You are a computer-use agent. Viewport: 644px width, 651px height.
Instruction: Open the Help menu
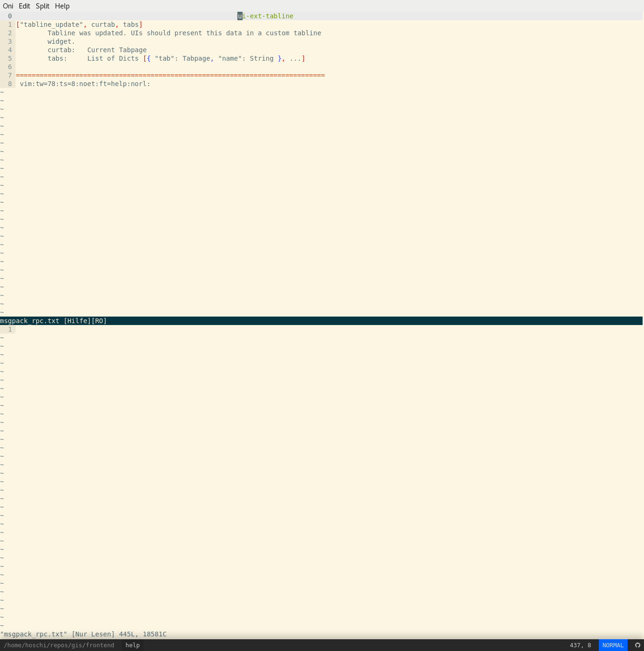point(62,6)
